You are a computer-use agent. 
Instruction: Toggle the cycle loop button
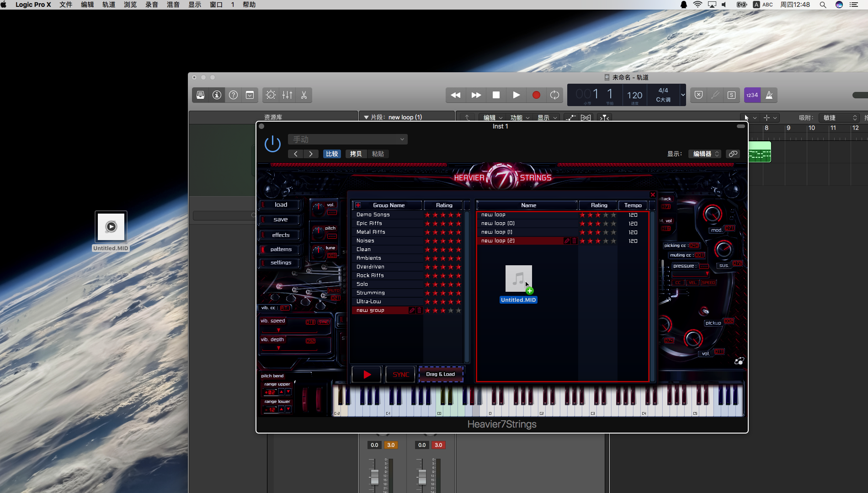point(554,95)
